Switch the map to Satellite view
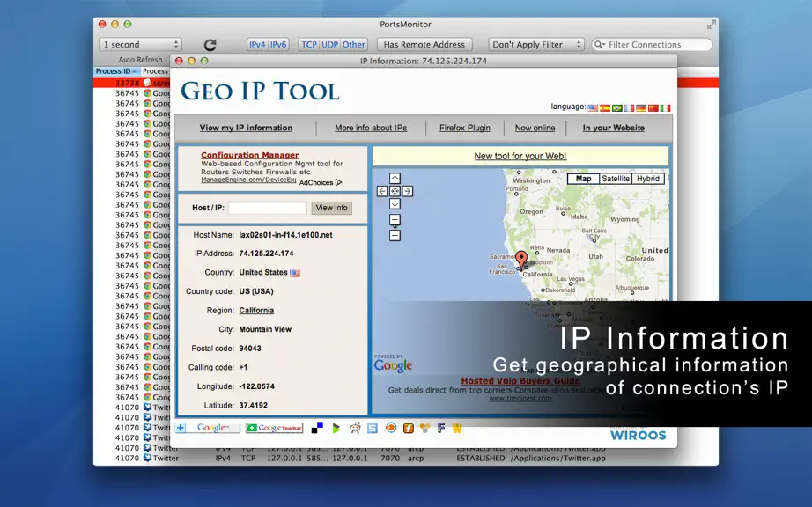 tap(616, 179)
